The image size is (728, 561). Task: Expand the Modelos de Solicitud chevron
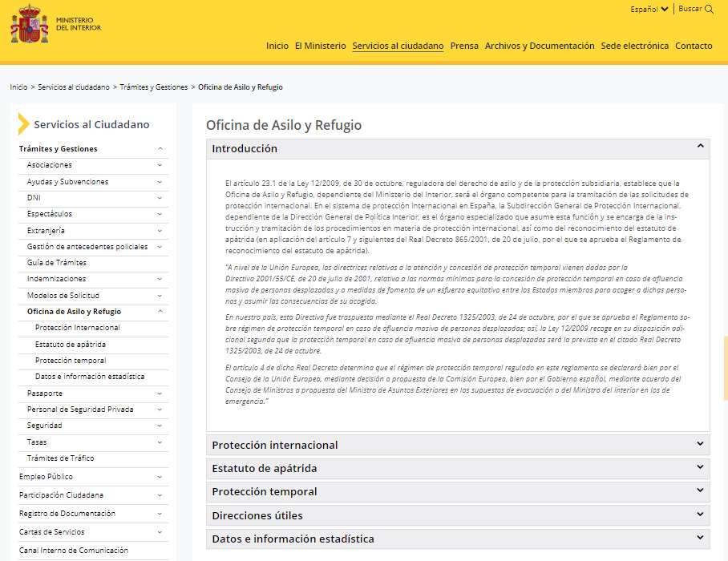coord(160,296)
